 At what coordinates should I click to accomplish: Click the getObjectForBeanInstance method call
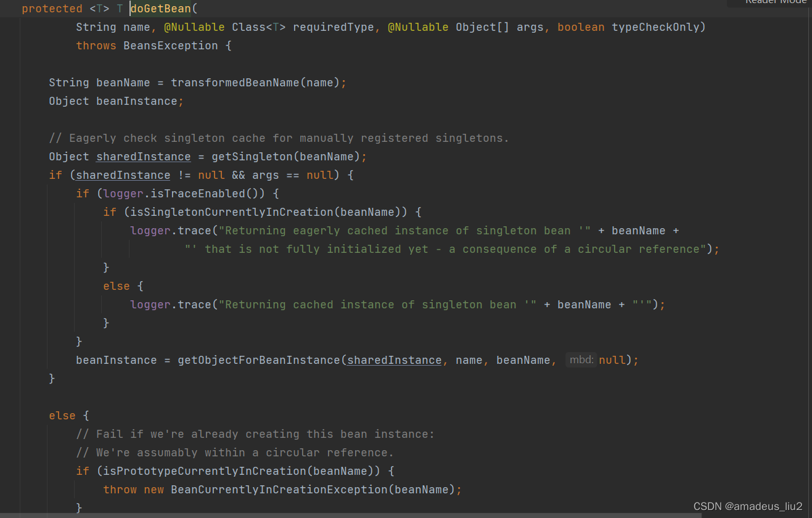pos(259,360)
